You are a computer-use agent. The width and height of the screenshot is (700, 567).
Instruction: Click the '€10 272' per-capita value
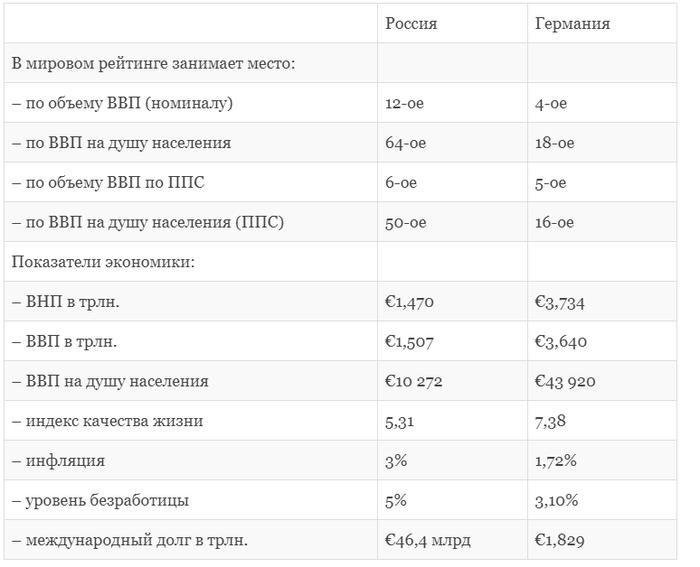[x=414, y=382]
